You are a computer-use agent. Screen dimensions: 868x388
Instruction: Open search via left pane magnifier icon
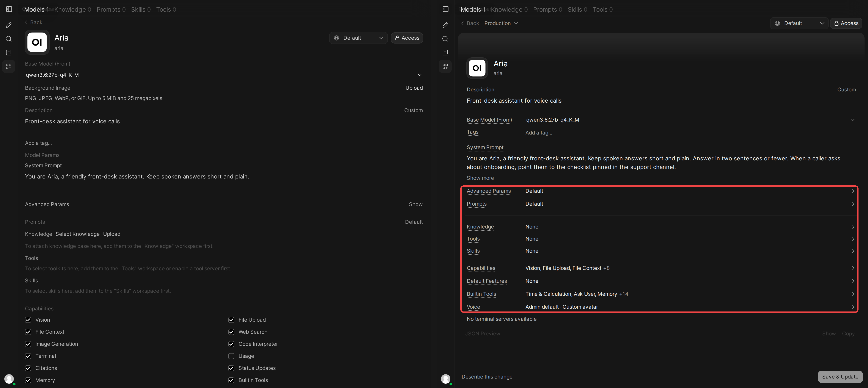tap(9, 39)
